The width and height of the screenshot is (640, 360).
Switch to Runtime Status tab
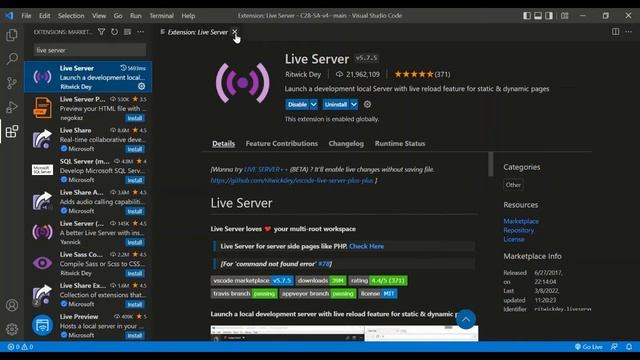[400, 143]
